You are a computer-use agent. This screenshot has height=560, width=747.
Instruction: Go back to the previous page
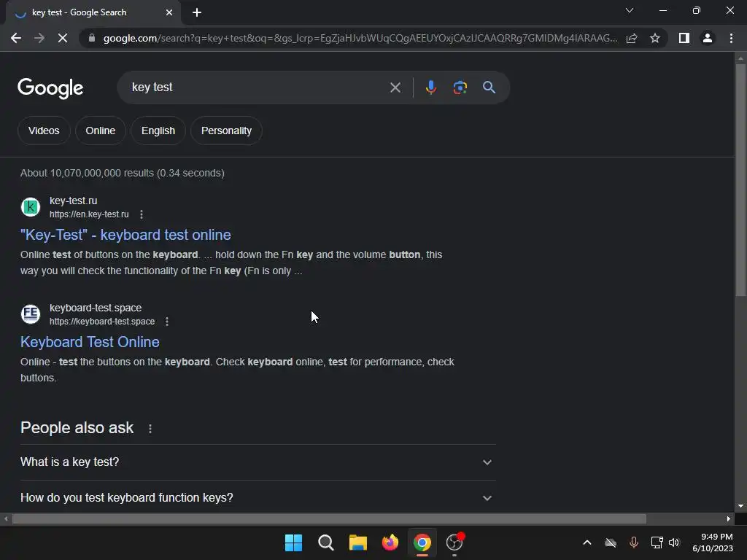point(16,38)
